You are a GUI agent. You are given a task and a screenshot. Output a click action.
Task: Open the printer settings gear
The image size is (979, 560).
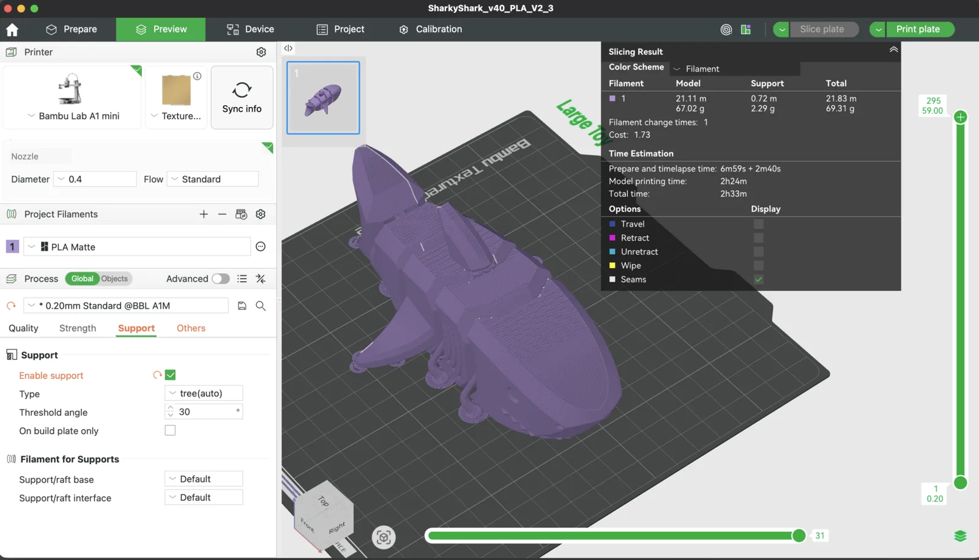click(261, 52)
